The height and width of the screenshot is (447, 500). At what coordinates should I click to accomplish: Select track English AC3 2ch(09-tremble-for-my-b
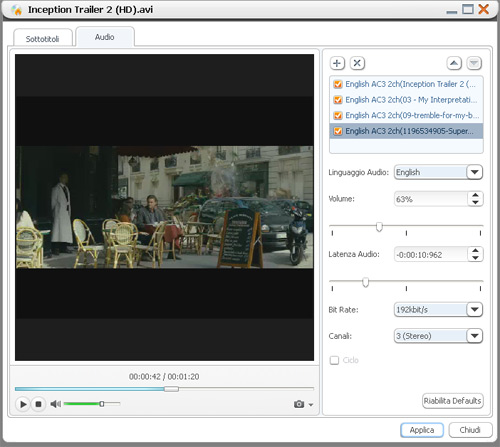click(x=406, y=115)
